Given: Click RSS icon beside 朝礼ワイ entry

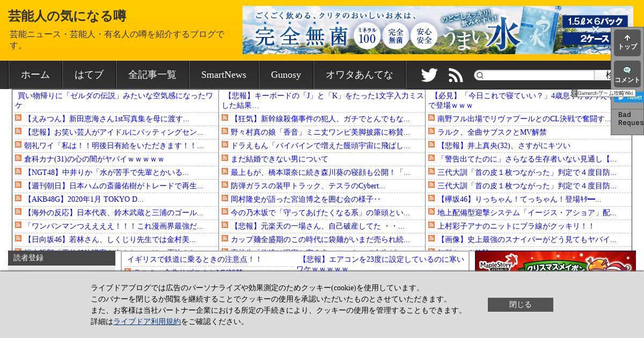Looking at the screenshot, I should click(19, 145).
